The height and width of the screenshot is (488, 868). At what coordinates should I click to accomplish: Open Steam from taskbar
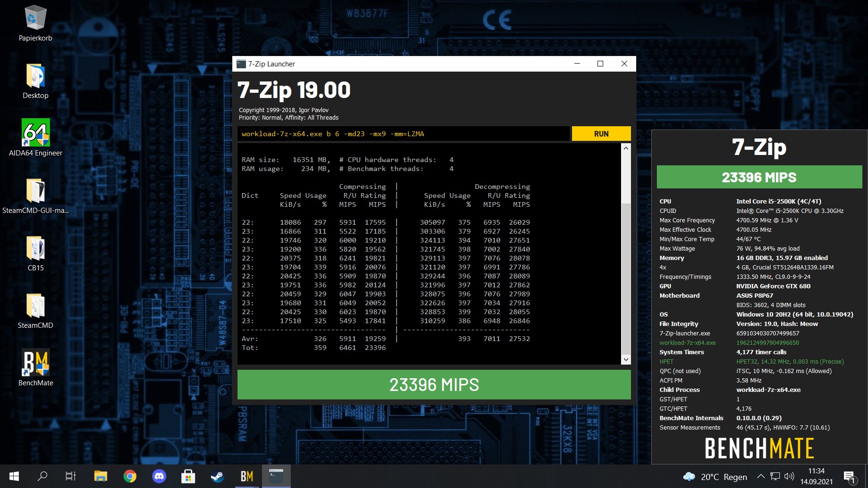tap(217, 476)
